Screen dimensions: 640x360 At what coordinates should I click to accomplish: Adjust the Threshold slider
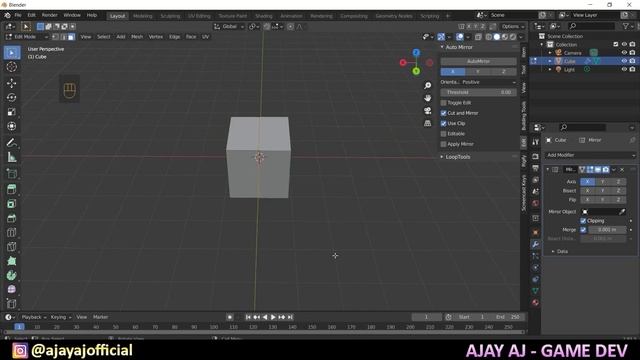pos(478,92)
